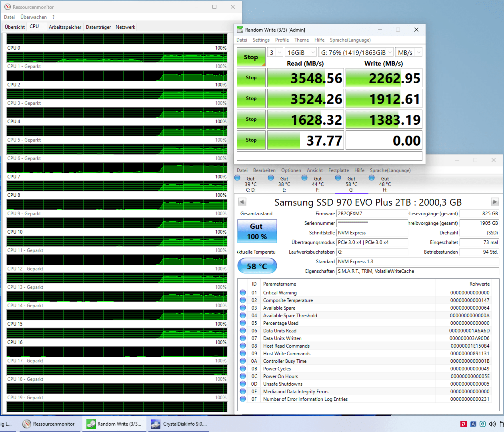This screenshot has height=432, width=504.
Task: Click the Gut 100 % health status button
Action: tap(257, 231)
